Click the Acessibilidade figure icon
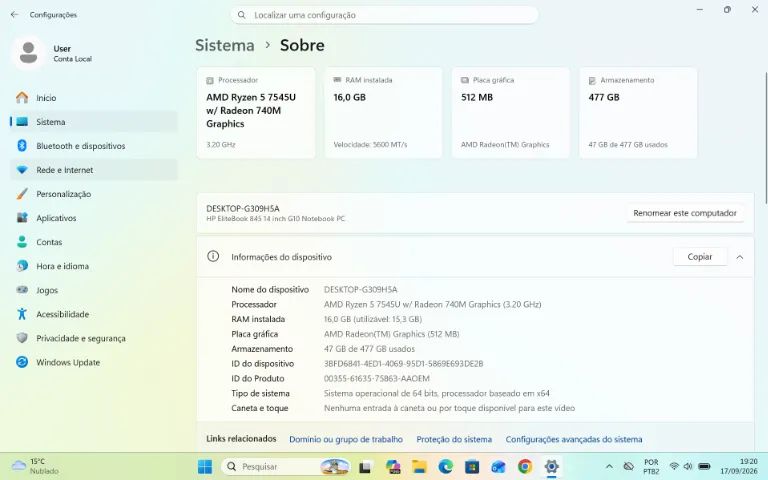768x480 pixels. [22, 314]
